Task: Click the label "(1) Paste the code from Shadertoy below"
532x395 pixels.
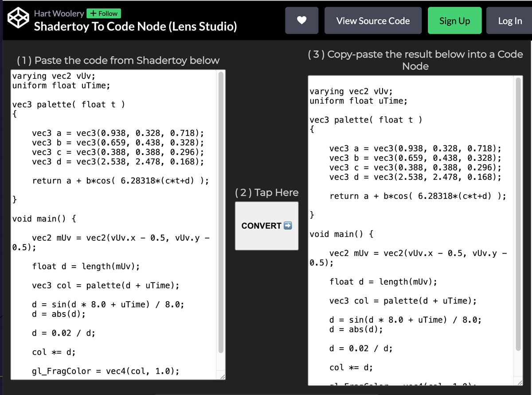Action: click(118, 60)
